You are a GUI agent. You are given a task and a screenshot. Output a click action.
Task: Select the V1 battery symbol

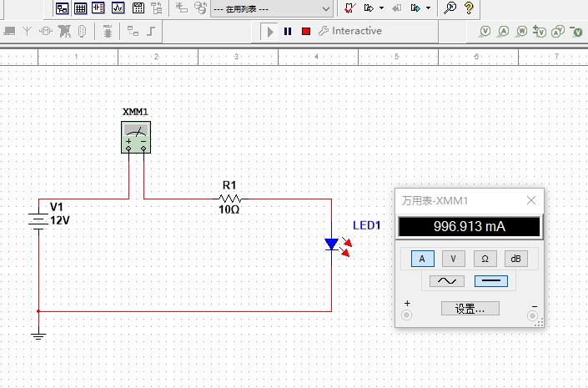[x=38, y=221]
